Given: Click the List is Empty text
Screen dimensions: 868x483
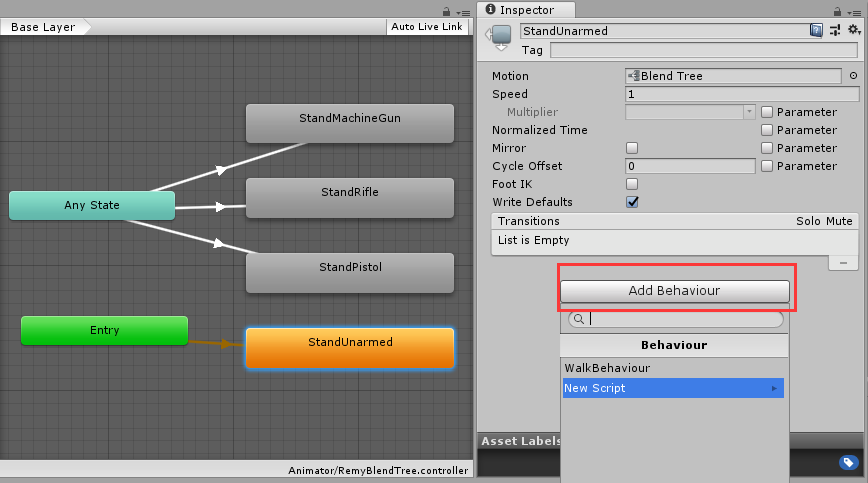Looking at the screenshot, I should [533, 240].
